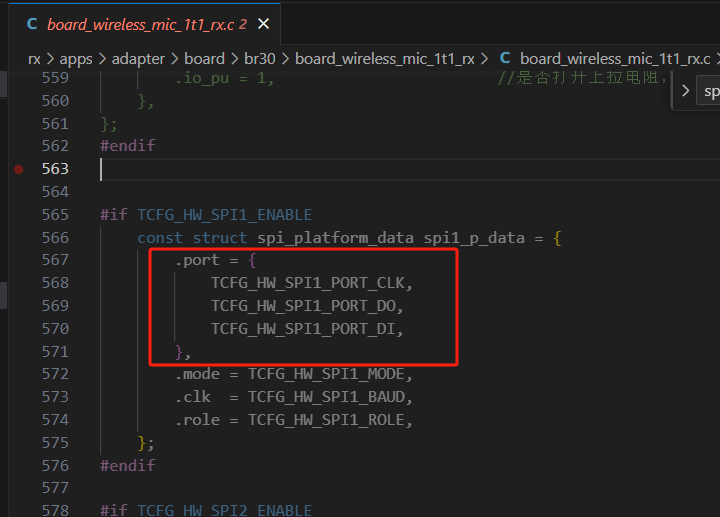Open the 'adapter' breadcrumb folder
This screenshot has width=720, height=517.
(138, 59)
